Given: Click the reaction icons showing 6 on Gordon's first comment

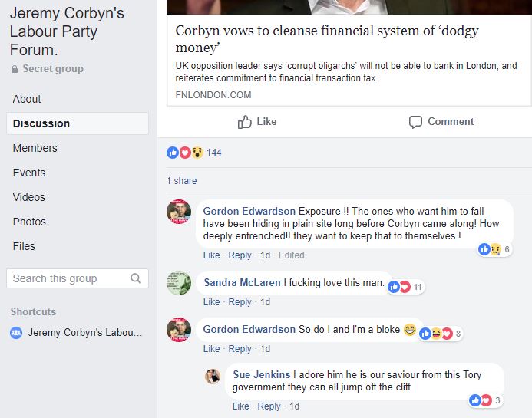Looking at the screenshot, I should (x=494, y=249).
